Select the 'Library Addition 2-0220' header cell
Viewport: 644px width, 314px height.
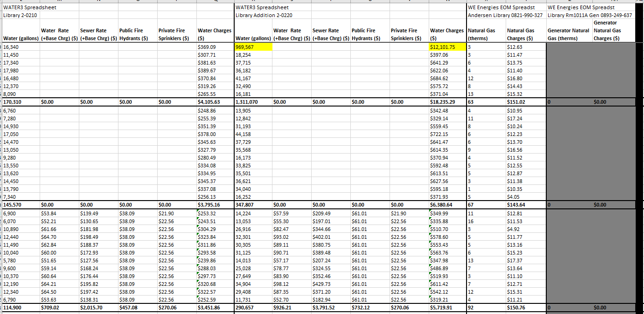point(264,15)
